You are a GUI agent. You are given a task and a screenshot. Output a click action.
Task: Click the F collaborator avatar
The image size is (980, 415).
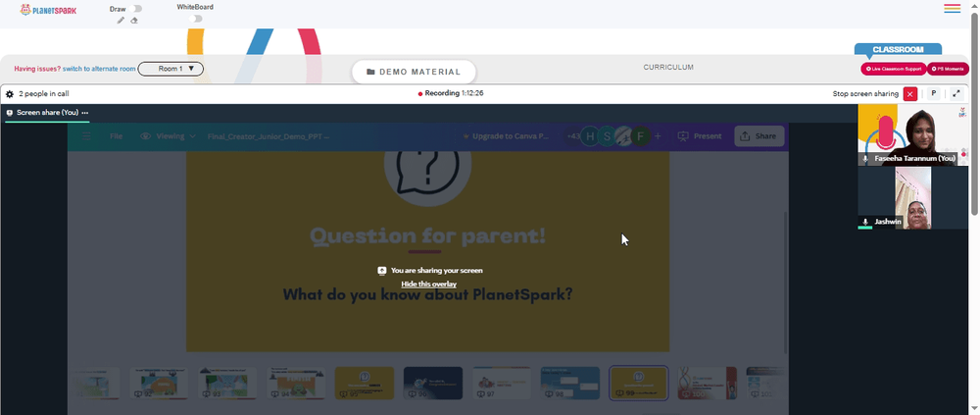click(639, 135)
